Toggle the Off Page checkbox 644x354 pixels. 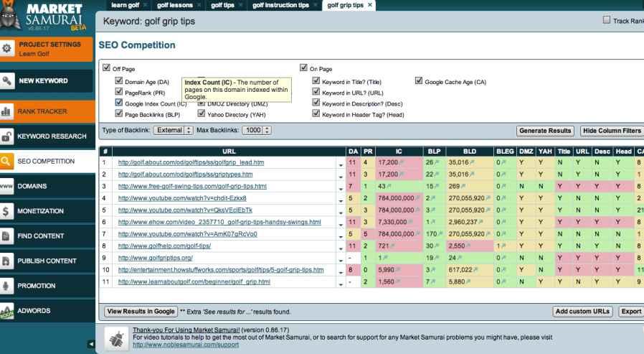click(x=108, y=69)
